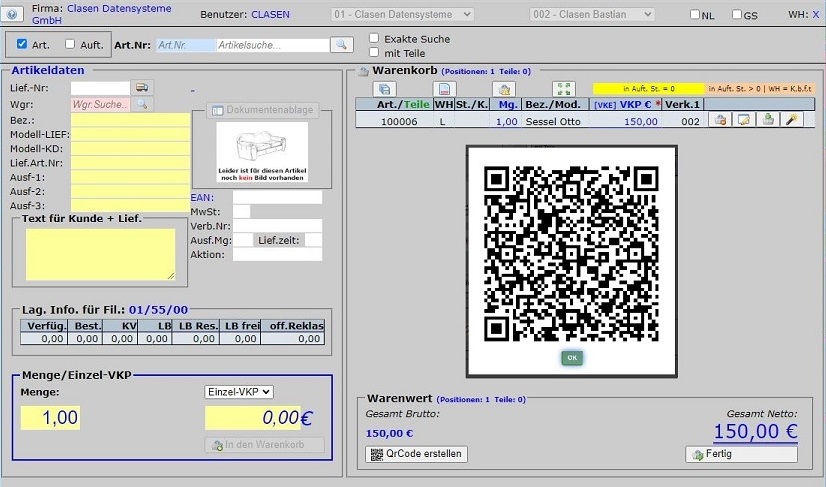Tick the NL checkbox
The width and height of the screenshot is (826, 487).
click(695, 14)
